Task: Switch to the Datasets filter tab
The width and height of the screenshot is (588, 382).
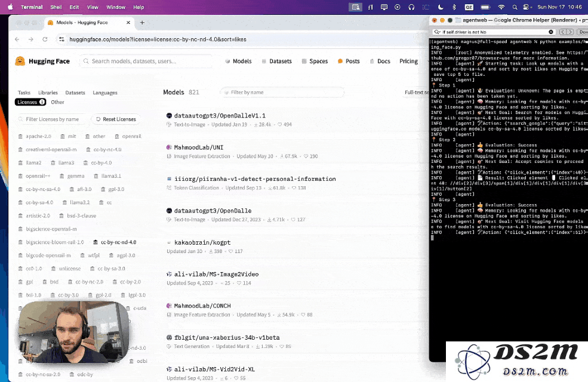Action: (75, 93)
